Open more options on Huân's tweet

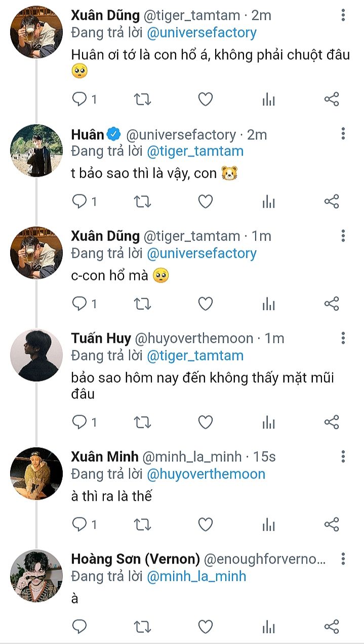pyautogui.click(x=343, y=134)
